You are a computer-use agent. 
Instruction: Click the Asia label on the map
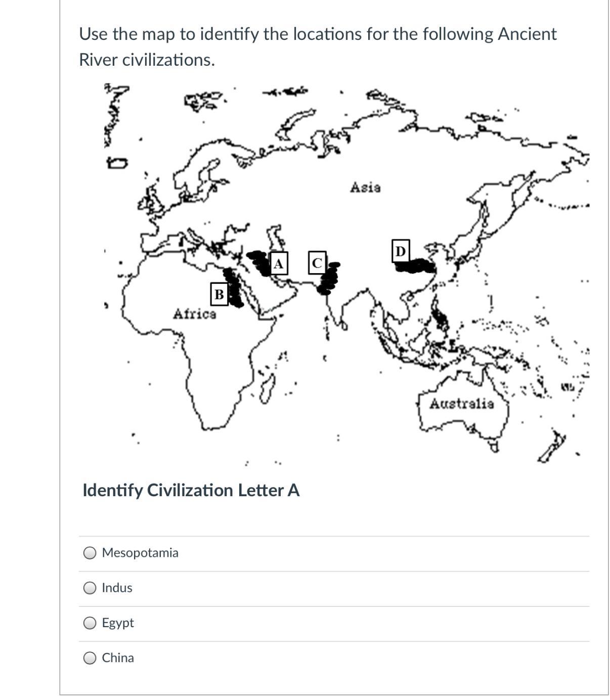365,188
